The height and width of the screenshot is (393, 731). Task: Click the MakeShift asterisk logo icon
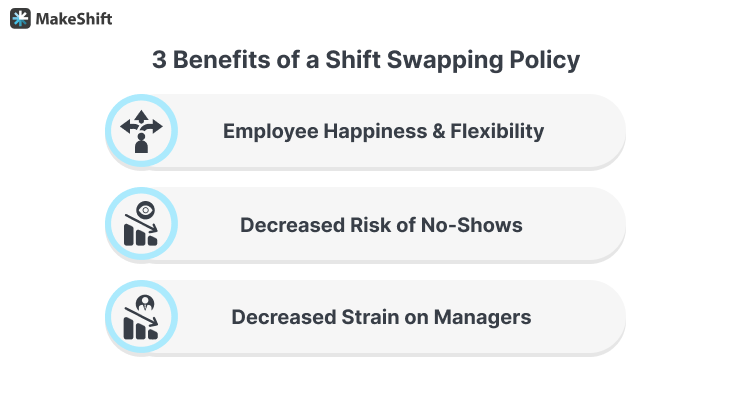tap(20, 19)
